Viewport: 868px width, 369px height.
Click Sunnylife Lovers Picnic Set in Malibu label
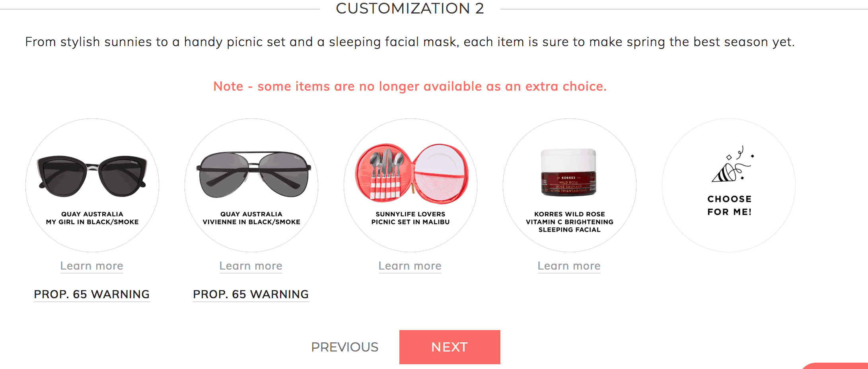(411, 218)
